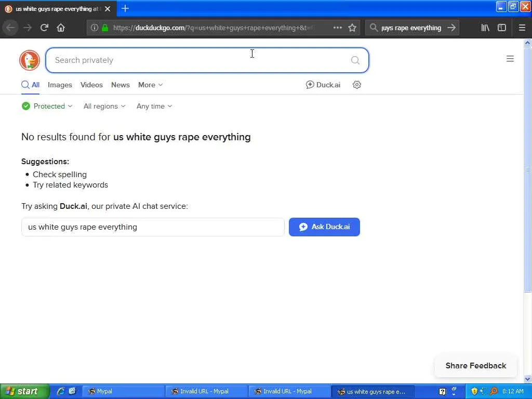
Task: Toggle the sidebar view icon
Action: [x=502, y=28]
